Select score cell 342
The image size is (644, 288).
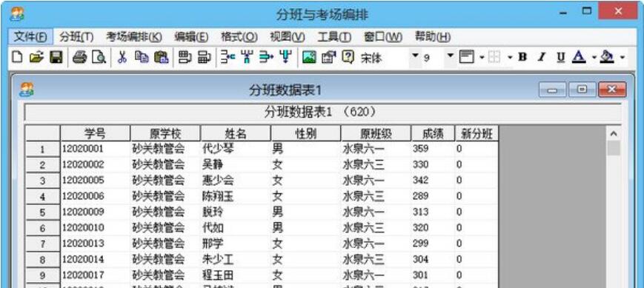(x=433, y=181)
